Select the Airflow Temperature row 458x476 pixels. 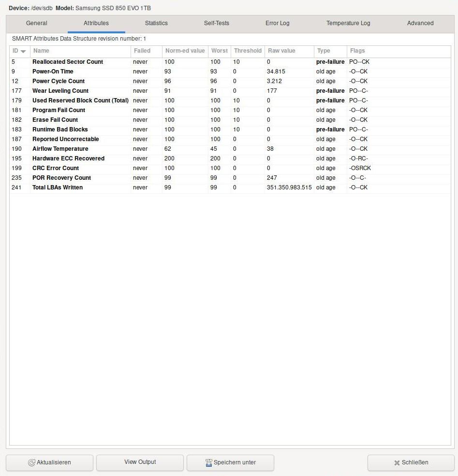click(230, 149)
